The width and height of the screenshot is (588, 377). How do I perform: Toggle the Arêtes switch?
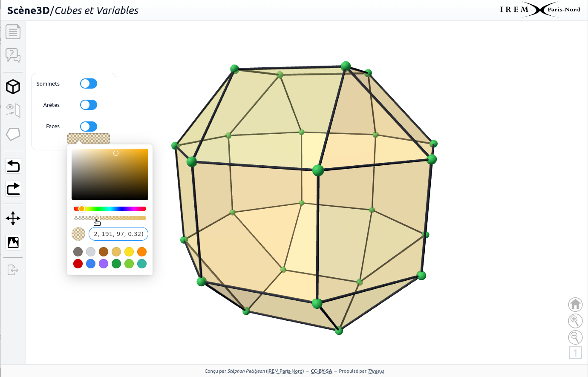click(89, 105)
